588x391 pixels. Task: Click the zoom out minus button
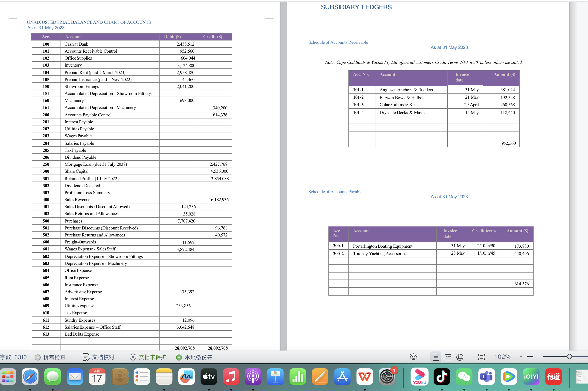[x=530, y=357]
